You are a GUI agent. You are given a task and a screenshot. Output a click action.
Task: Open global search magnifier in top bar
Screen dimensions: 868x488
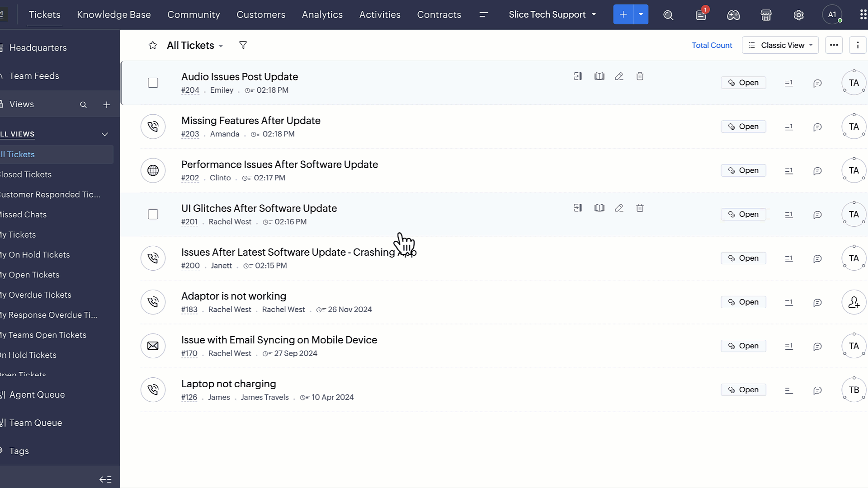point(668,15)
